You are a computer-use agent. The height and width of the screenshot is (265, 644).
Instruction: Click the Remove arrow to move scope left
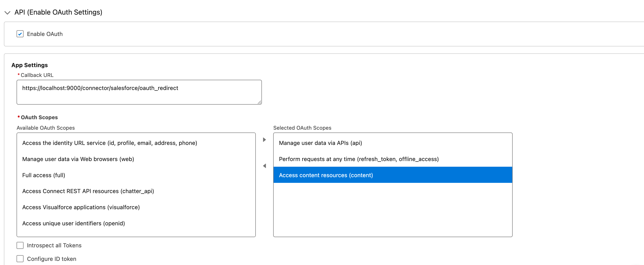(x=264, y=166)
